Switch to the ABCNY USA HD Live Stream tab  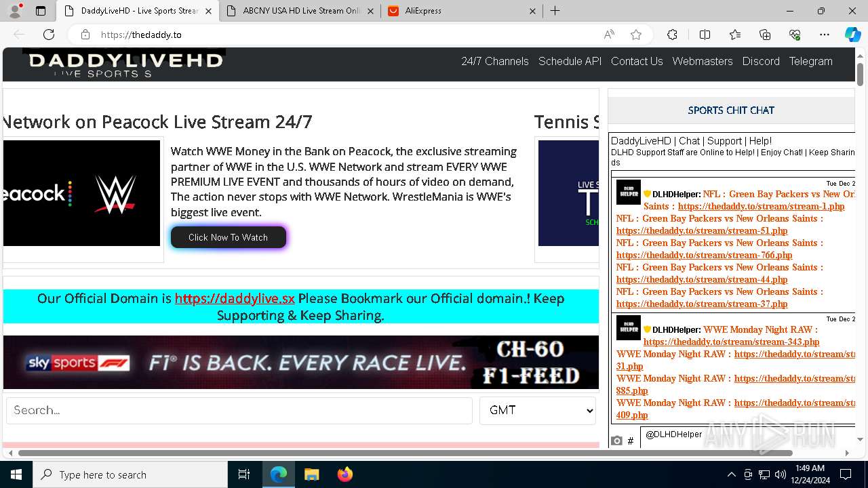pyautogui.click(x=301, y=11)
